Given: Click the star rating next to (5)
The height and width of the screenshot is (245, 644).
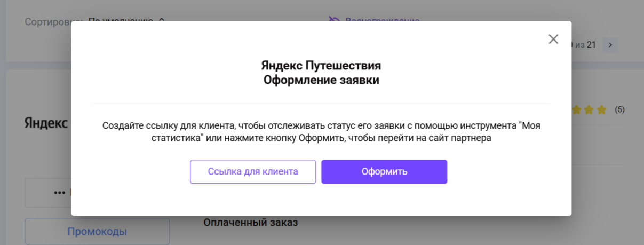Looking at the screenshot, I should [x=589, y=110].
